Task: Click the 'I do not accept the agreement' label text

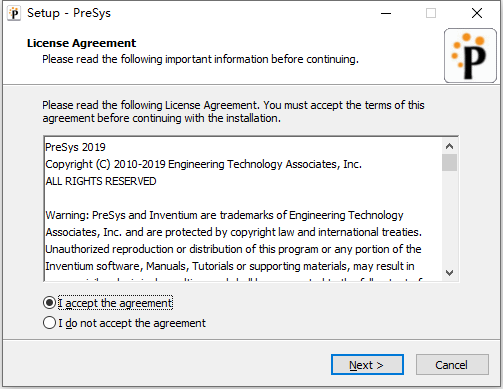Action: [132, 323]
